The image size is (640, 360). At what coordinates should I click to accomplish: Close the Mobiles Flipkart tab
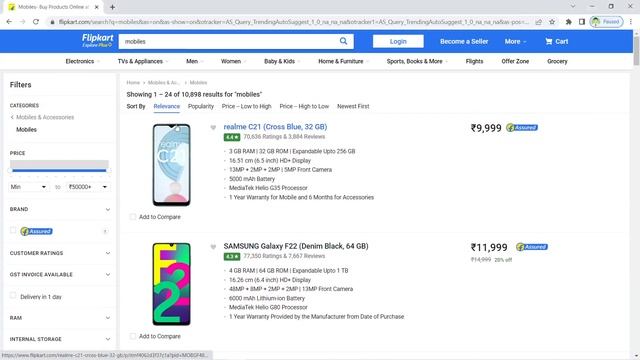pyautogui.click(x=97, y=7)
